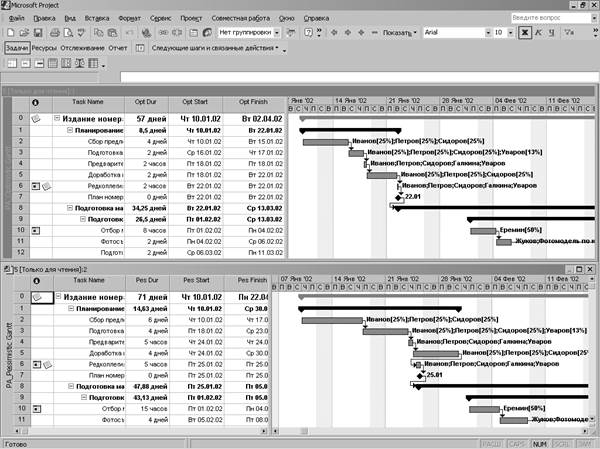Image resolution: width=600 pixels, height=449 pixels.
Task: Toggle italic formatting
Action: click(x=538, y=33)
